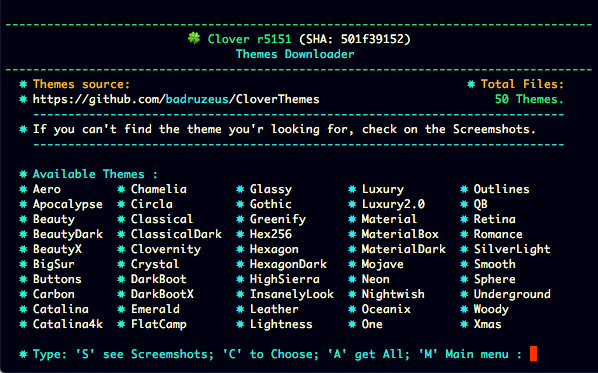Click the Oceanix theme name
Image resolution: width=598 pixels, height=373 pixels.
386,309
